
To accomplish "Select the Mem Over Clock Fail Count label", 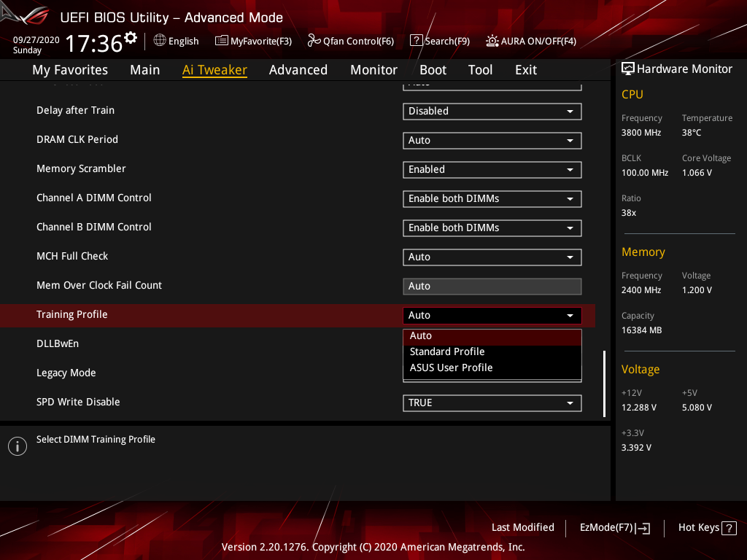I will (99, 285).
